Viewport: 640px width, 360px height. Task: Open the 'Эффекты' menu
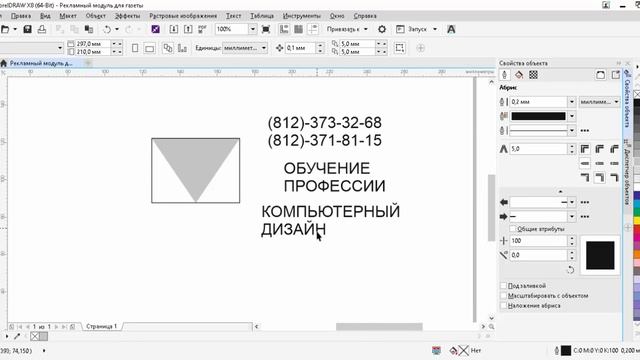(x=127, y=16)
